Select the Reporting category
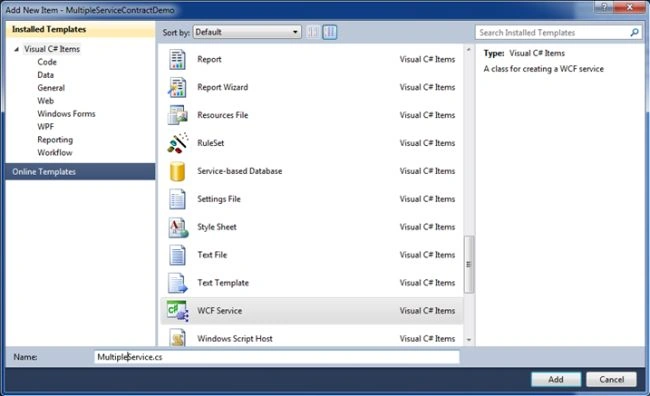Viewport: 650px width, 396px height. coord(55,140)
